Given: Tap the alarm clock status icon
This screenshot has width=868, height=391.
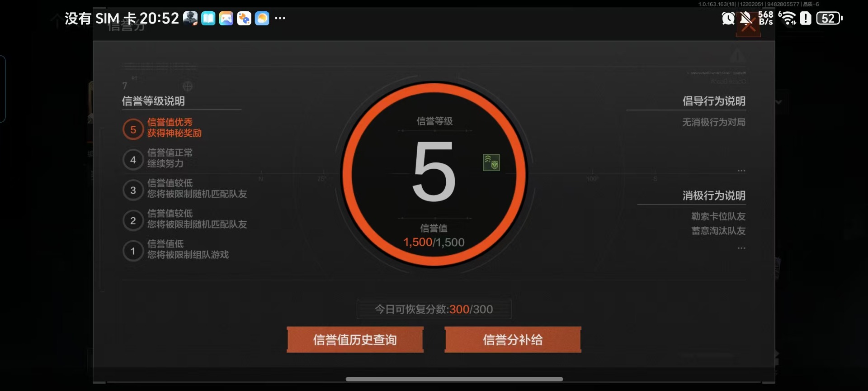Looking at the screenshot, I should click(x=728, y=18).
